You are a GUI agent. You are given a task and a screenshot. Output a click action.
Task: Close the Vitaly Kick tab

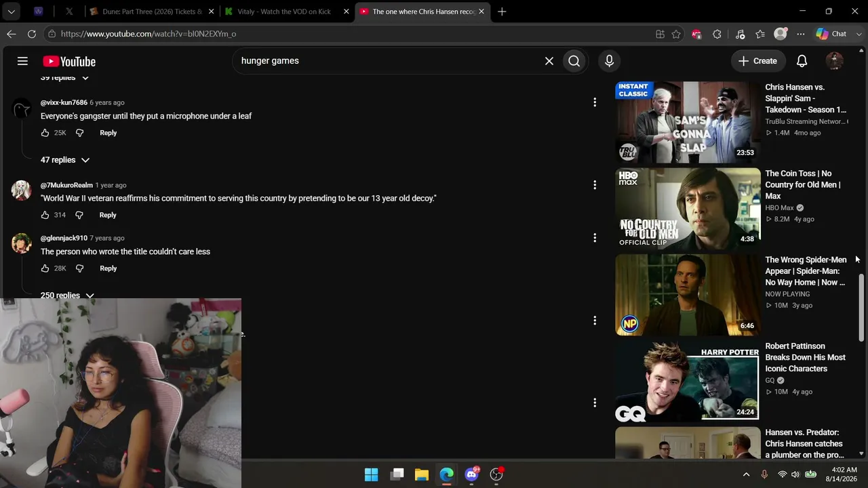coord(347,12)
